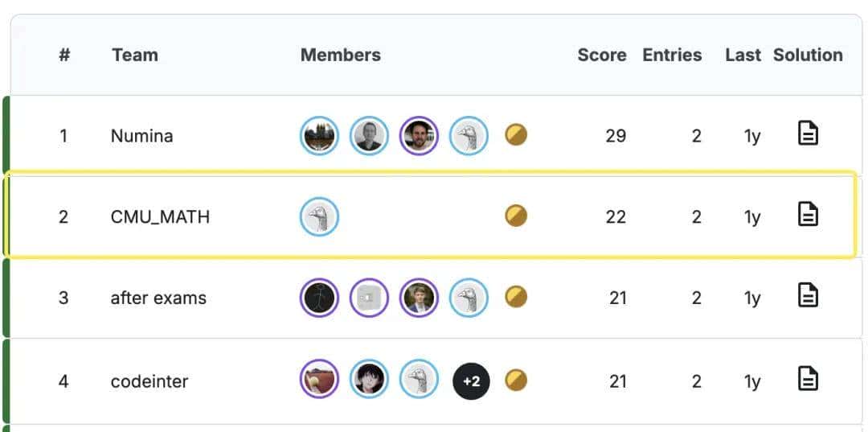Screen dimensions: 868x432
Task: Open the CMU_MATH team link
Action: coord(160,217)
